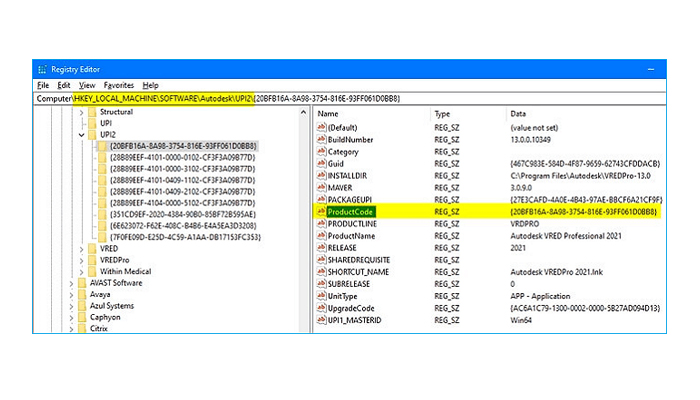
Task: Select the UPI1_MASTERID value name
Action: coord(354,320)
